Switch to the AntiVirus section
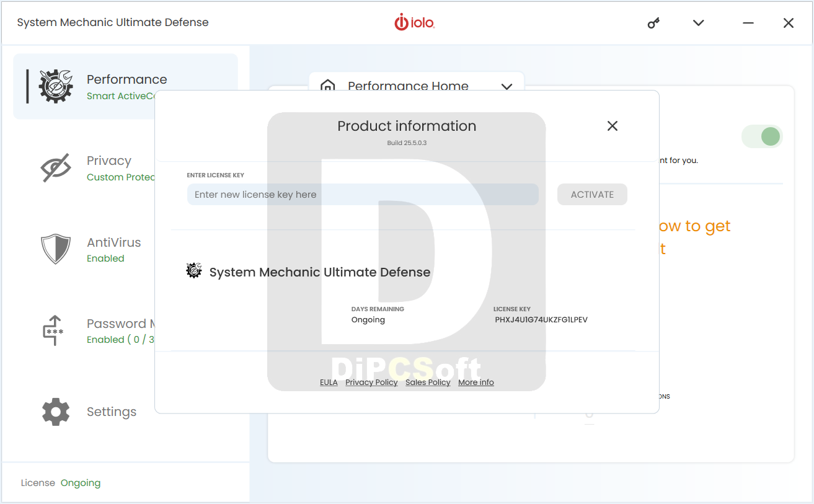 coord(114,242)
